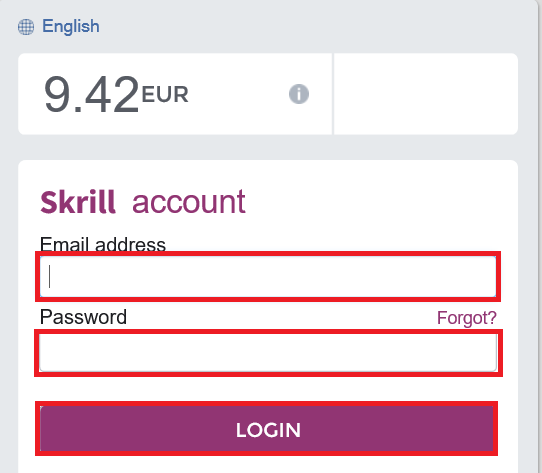The image size is (542, 473).
Task: Open the info icon beside the amount
Action: click(299, 94)
